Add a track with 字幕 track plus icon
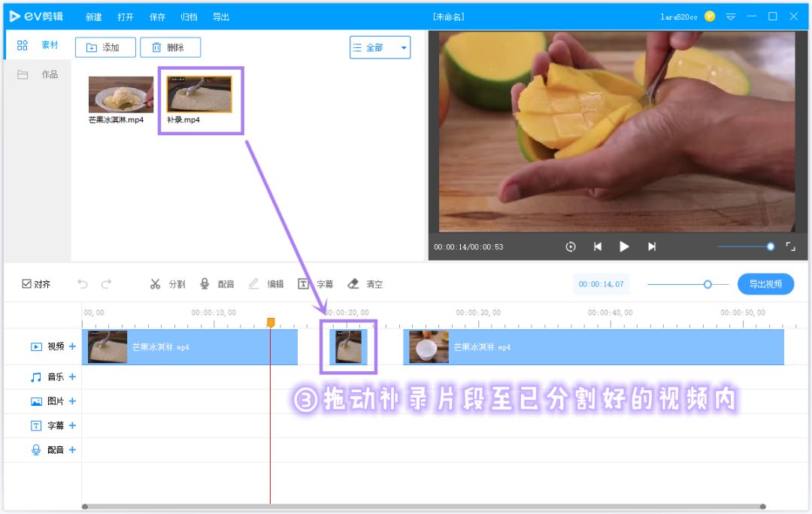Image resolution: width=812 pixels, height=514 pixels. click(72, 425)
